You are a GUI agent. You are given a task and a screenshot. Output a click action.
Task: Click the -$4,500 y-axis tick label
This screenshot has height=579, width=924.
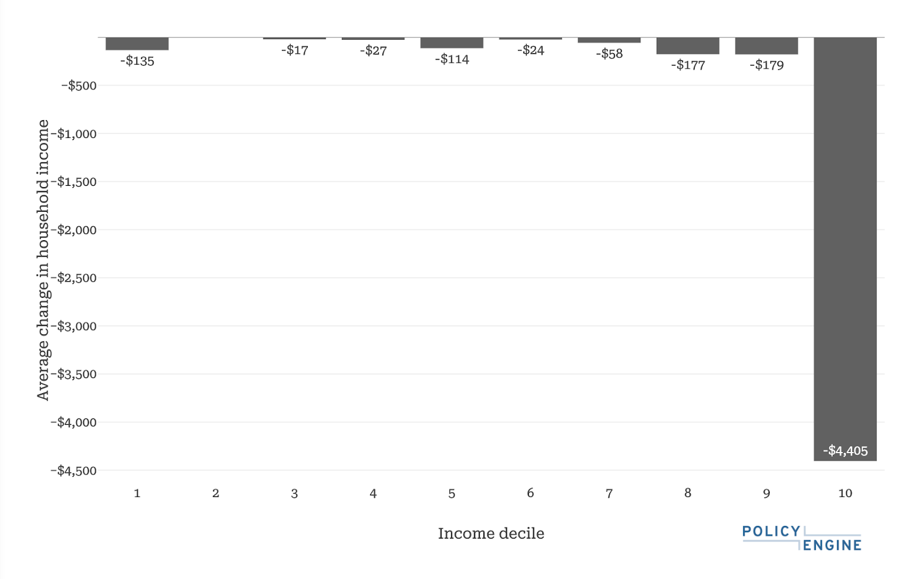coord(73,470)
